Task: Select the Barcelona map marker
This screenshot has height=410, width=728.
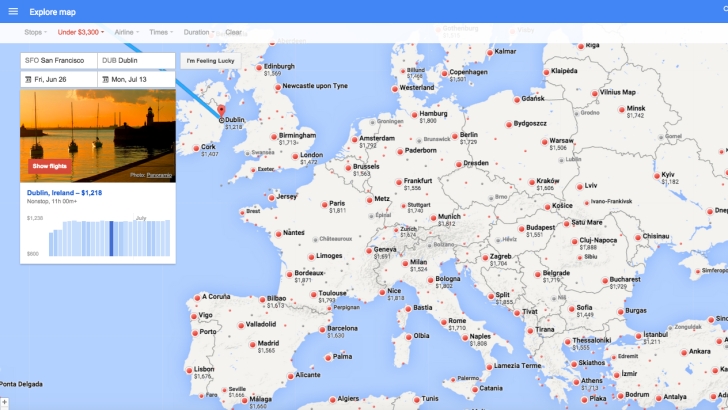Action: (x=322, y=330)
